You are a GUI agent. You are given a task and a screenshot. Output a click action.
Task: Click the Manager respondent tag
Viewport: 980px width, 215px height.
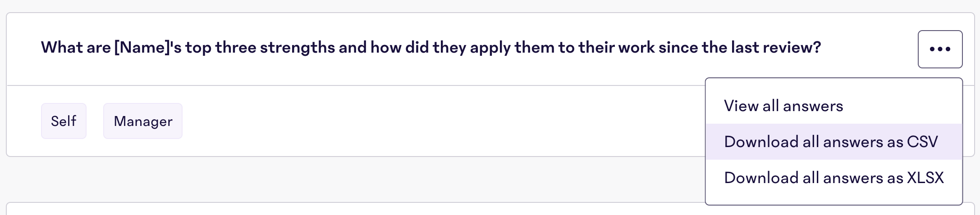pyautogui.click(x=143, y=121)
